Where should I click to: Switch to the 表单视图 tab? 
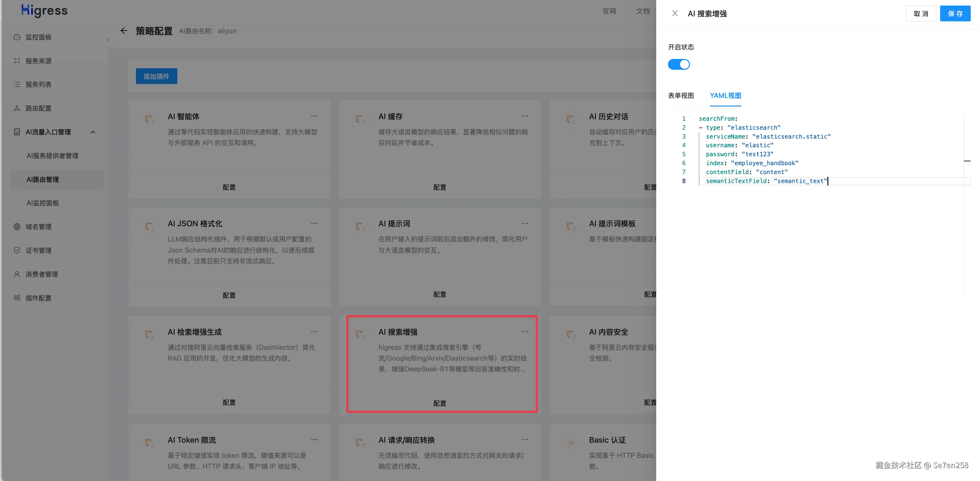681,96
